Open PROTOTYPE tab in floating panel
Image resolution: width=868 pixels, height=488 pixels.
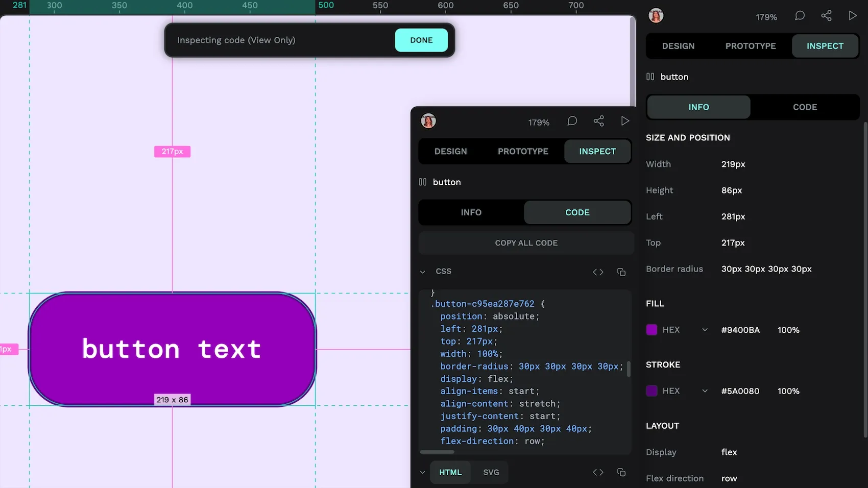point(523,152)
